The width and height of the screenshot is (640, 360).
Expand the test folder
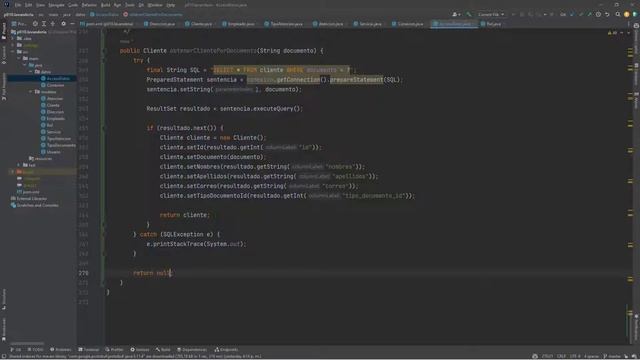pos(18,165)
